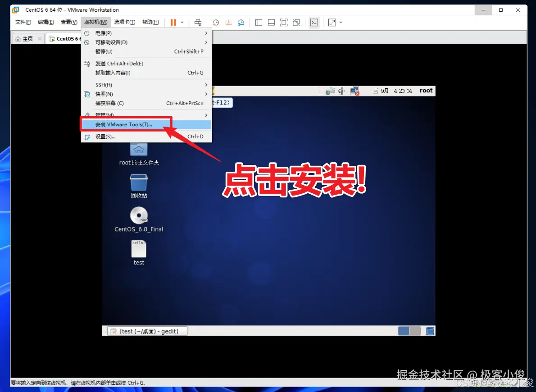Open the 编辑(E) menu

click(46, 22)
